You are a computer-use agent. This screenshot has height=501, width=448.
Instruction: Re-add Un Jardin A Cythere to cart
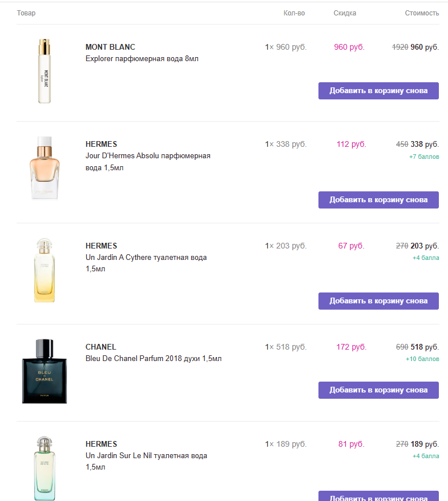(378, 301)
